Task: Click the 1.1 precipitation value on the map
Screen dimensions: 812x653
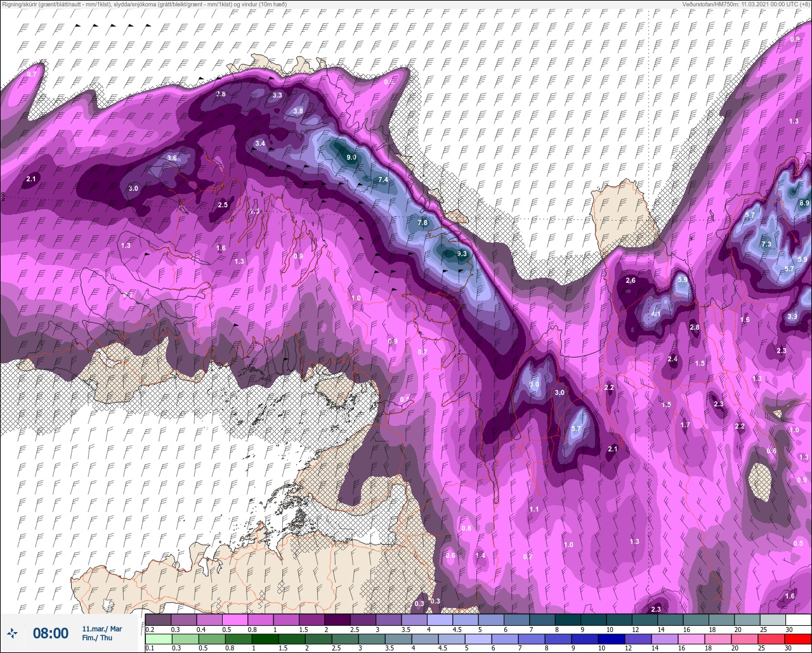Action: coord(534,509)
